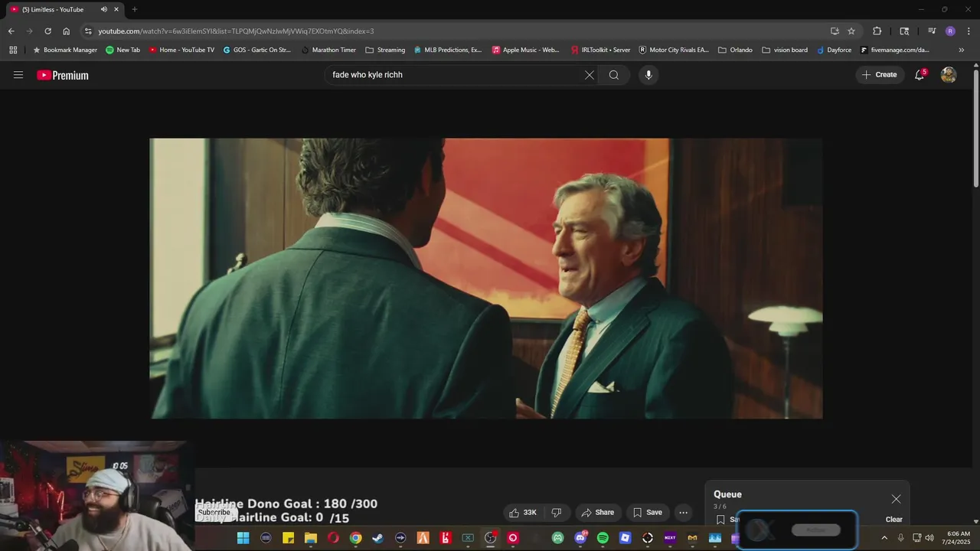
Task: Open the IRLToolkit Server bookmark
Action: point(600,50)
